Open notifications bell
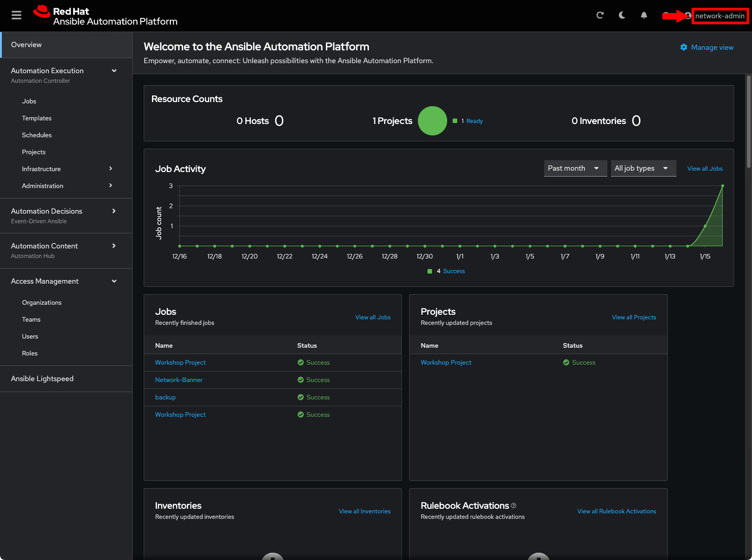This screenshot has width=752, height=560. click(x=644, y=16)
